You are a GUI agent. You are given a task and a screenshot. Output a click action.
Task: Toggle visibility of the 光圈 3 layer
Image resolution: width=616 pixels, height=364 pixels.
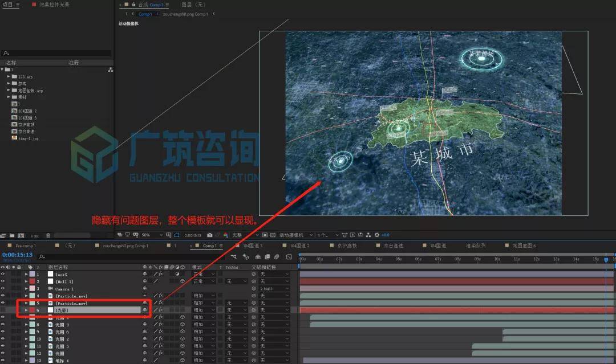coord(3,324)
